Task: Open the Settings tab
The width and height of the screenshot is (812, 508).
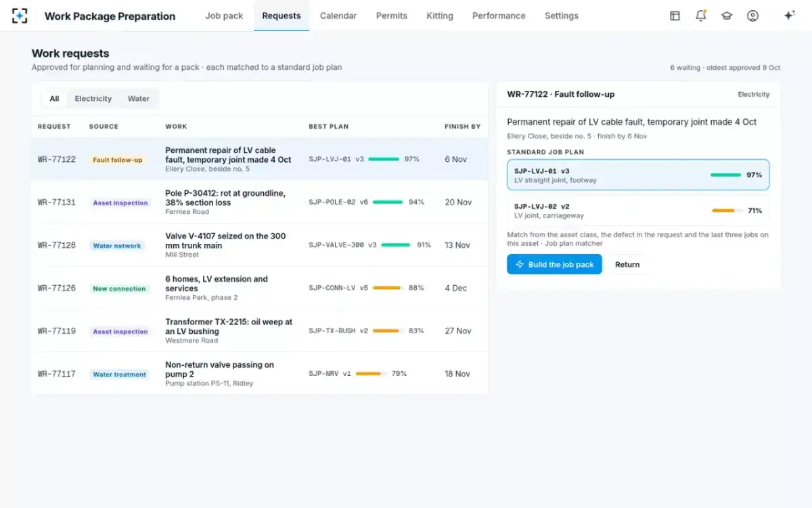Action: [x=562, y=16]
